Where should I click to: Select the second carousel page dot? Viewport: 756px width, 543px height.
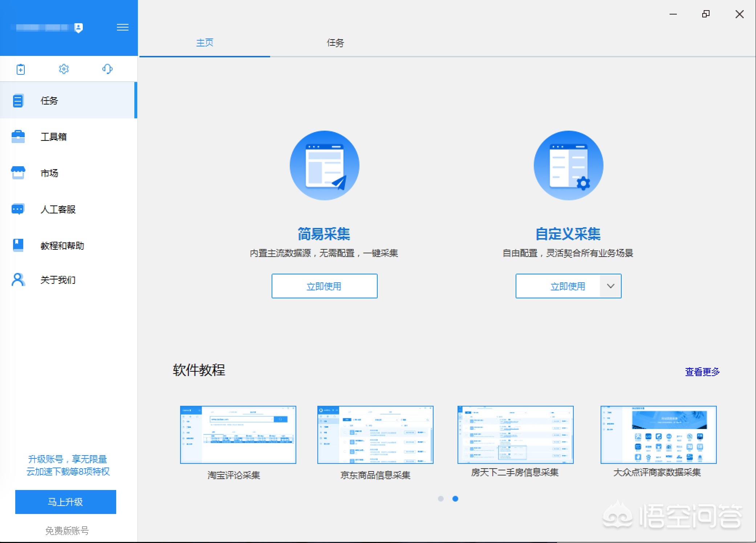tap(455, 499)
